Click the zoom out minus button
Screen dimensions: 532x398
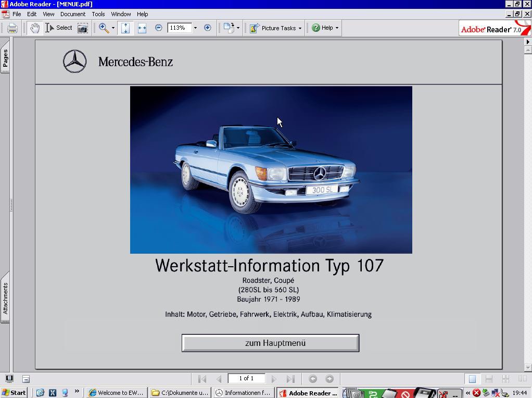click(x=158, y=28)
